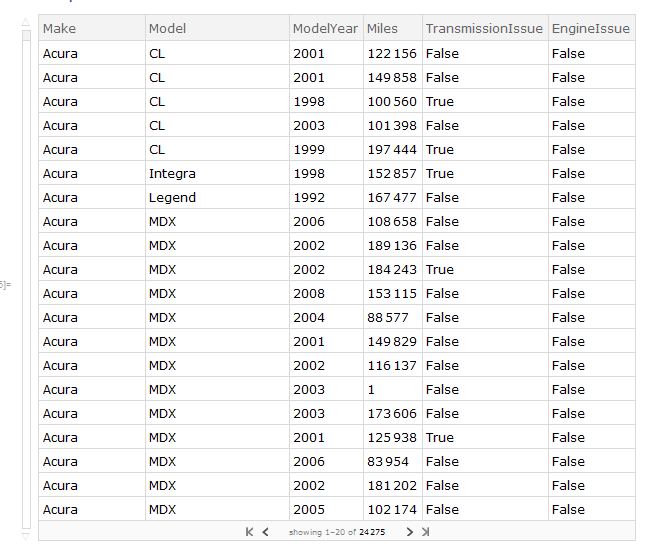
Task: Click the miles value 108 658
Action: pos(392,222)
